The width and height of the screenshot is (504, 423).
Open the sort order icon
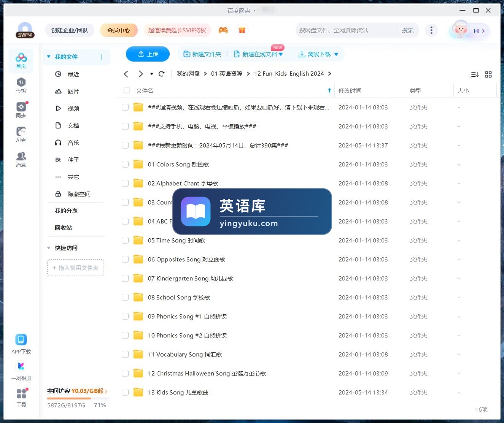[x=475, y=74]
